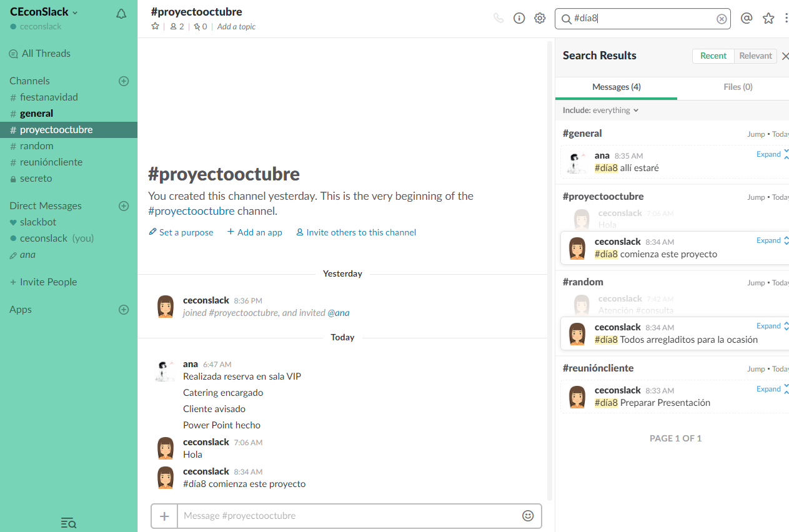Viewport: 789px width, 532px height.
Task: Click the @ana mention in join message
Action: click(339, 313)
